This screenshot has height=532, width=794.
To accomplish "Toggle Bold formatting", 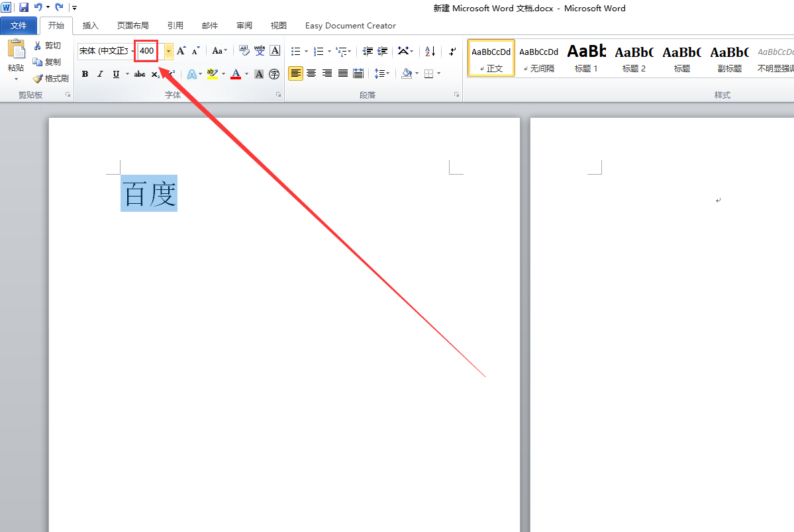I will [85, 74].
